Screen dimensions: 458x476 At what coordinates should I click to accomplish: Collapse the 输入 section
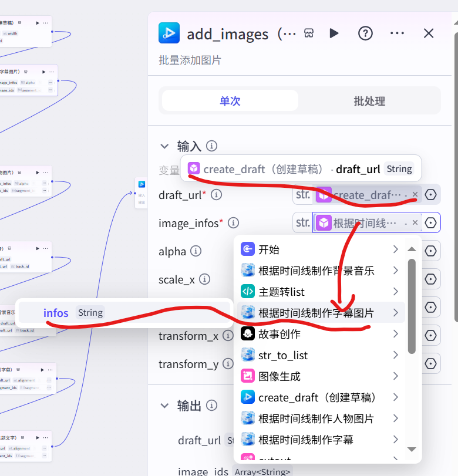164,146
